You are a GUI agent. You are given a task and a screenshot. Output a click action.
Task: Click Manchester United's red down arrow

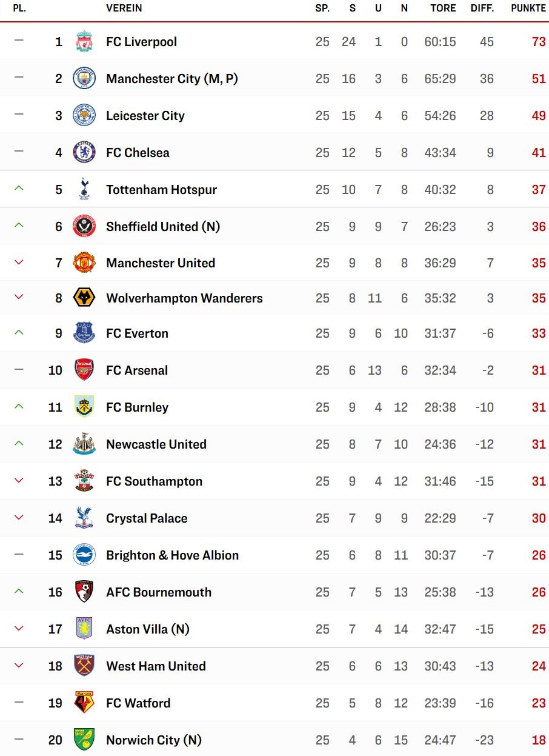pyautogui.click(x=19, y=263)
